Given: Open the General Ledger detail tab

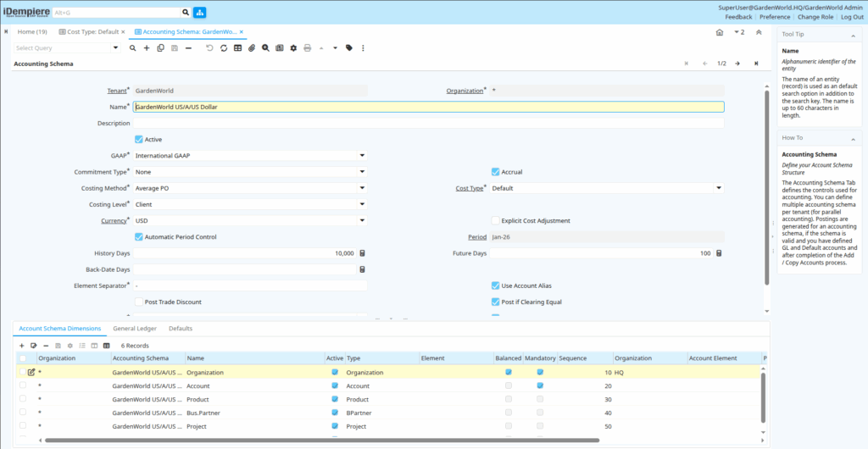Looking at the screenshot, I should 135,329.
